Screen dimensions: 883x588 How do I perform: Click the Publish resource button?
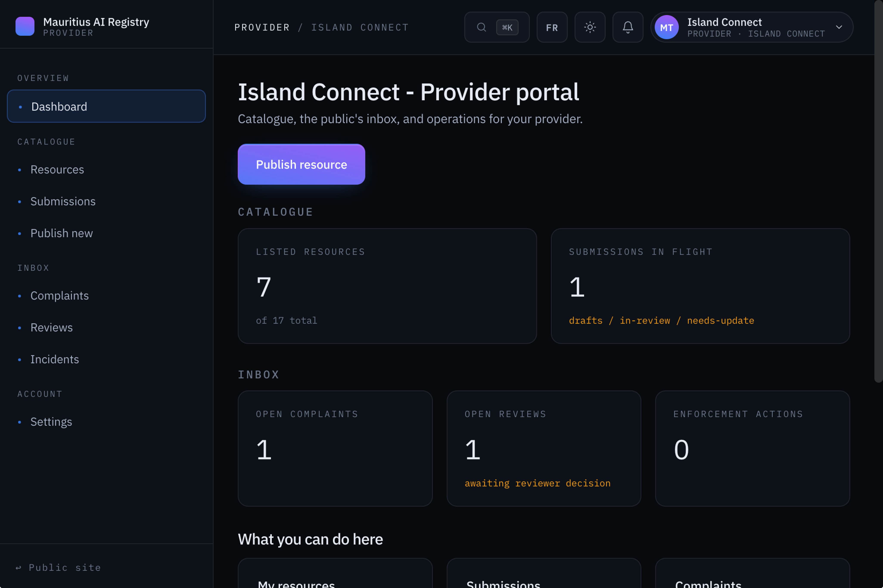click(301, 164)
